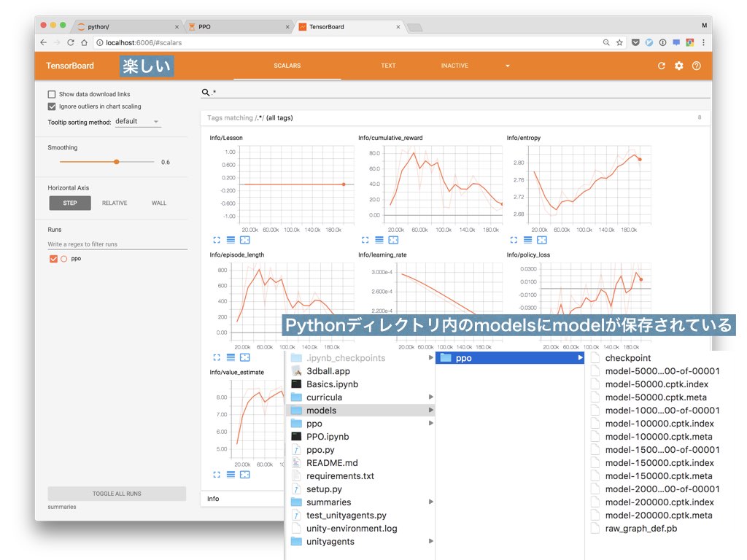Screen dimensions: 747x560
Task: Open INACTIVE dashboards dropdown arrow
Action: tap(508, 66)
